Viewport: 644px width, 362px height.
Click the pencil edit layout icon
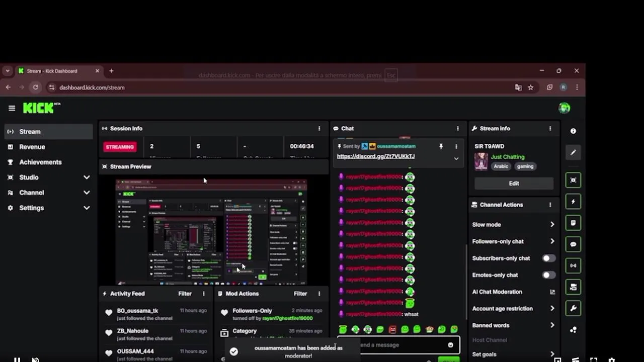click(x=573, y=152)
